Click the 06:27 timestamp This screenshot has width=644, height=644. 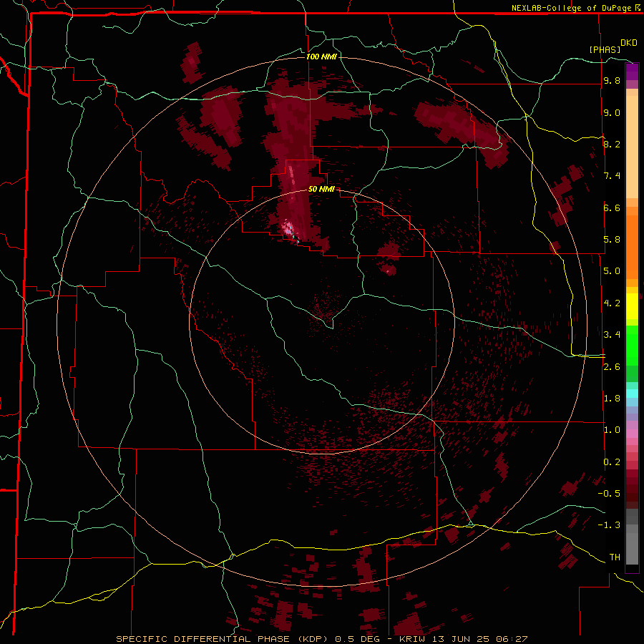pos(512,639)
